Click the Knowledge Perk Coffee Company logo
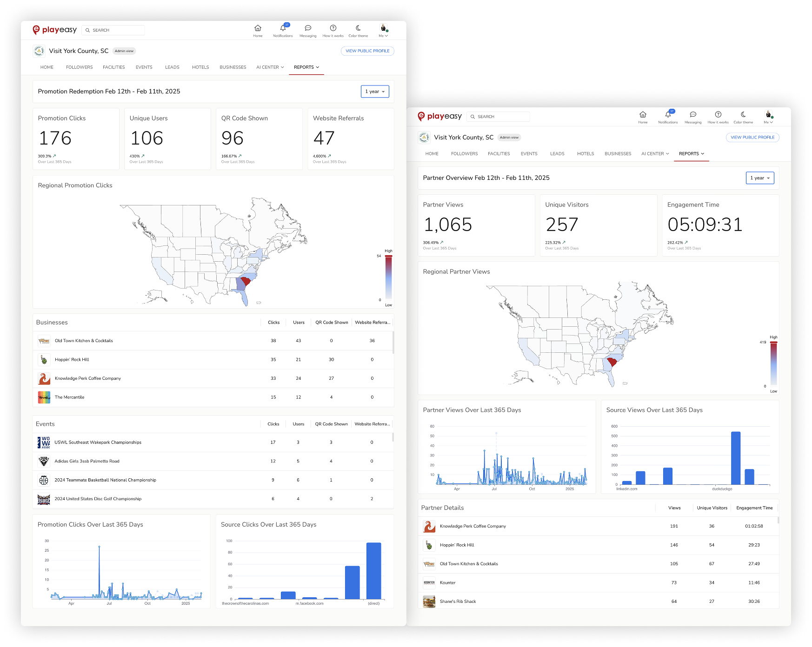Image resolution: width=812 pixels, height=647 pixels. 429,526
